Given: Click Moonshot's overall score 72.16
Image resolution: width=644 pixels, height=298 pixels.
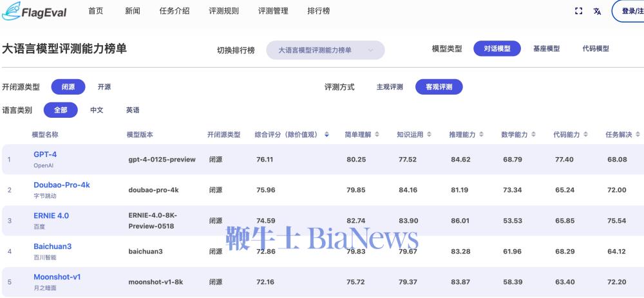Looking at the screenshot, I should click(x=265, y=282).
